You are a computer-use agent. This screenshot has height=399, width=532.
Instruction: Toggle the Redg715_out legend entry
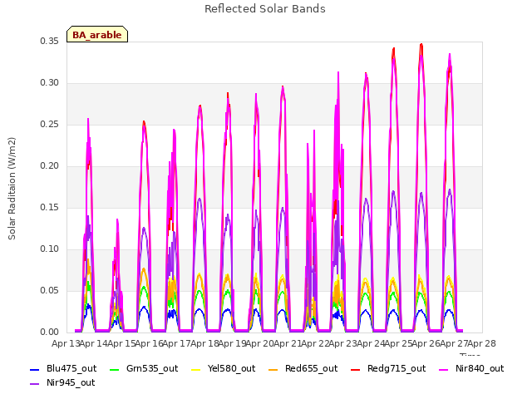pos(388,368)
